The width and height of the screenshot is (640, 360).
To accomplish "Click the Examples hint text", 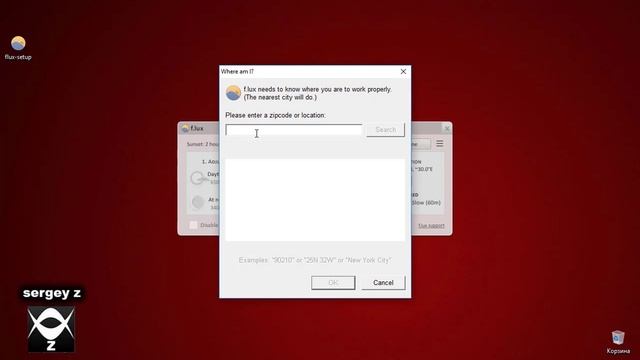I will pos(315,260).
